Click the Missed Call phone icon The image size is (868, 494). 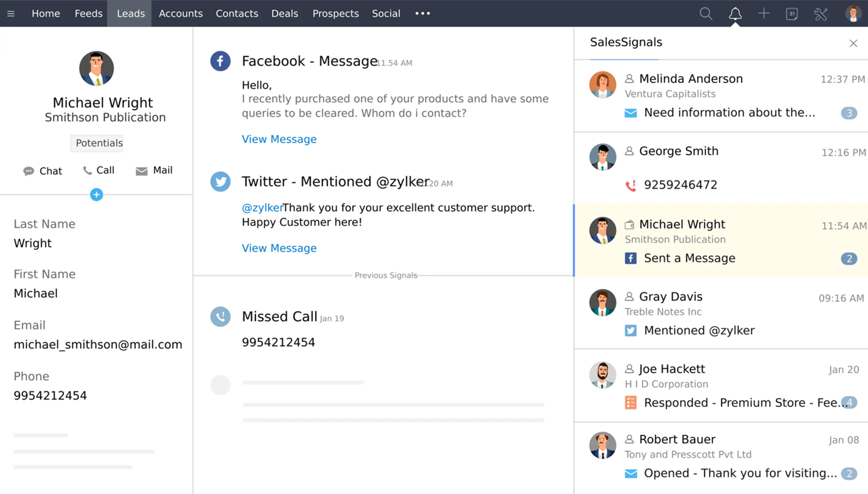(x=220, y=317)
